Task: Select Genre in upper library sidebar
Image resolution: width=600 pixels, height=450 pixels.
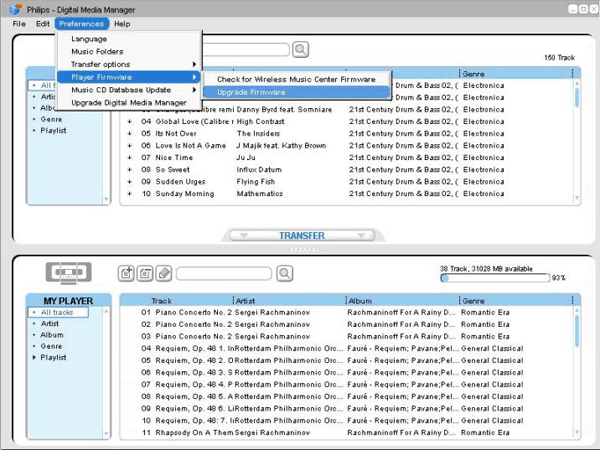Action: 51,119
